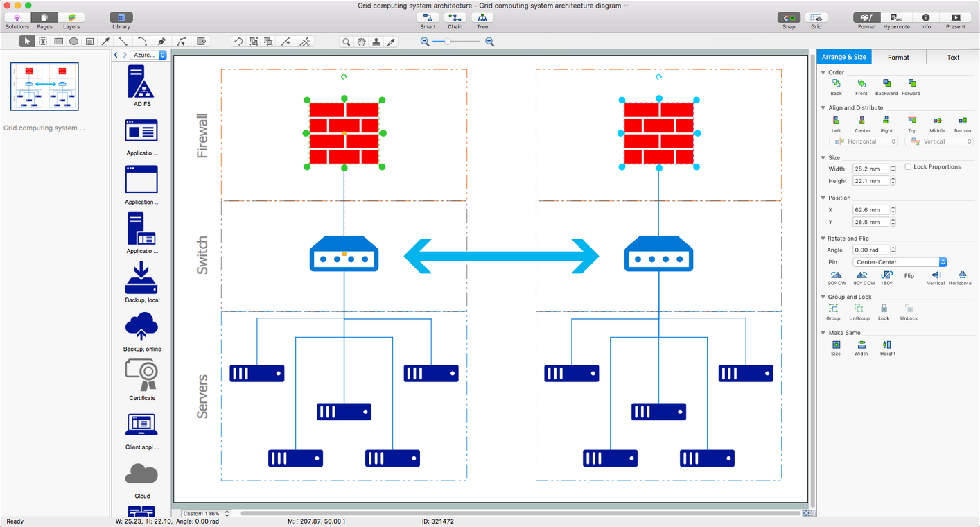Open the Horizontal distribute dropdown
The width and height of the screenshot is (980, 527).
point(863,141)
